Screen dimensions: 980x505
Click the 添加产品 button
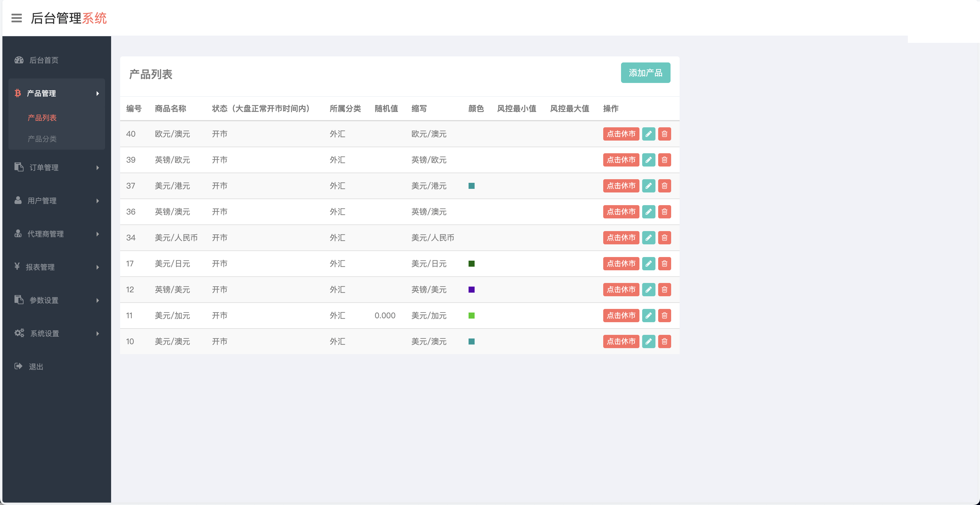pyautogui.click(x=645, y=73)
